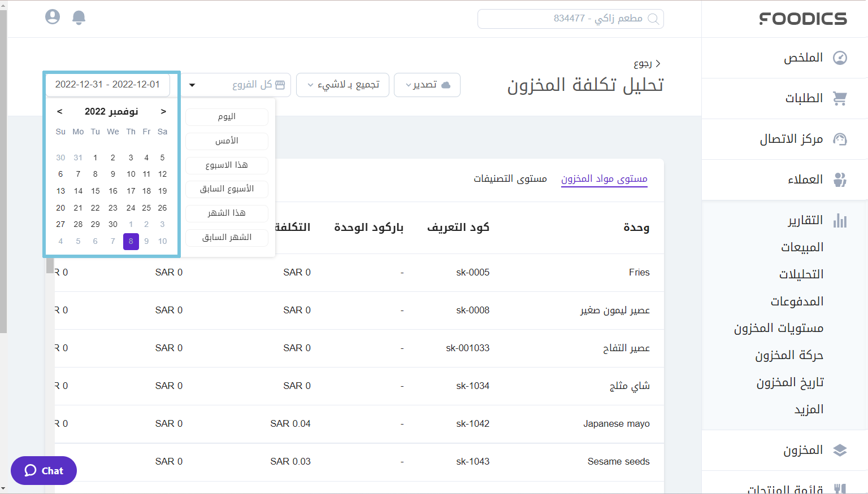Image resolution: width=868 pixels, height=494 pixels.
Task: Select the الشهر السابق date preset
Action: (x=226, y=237)
